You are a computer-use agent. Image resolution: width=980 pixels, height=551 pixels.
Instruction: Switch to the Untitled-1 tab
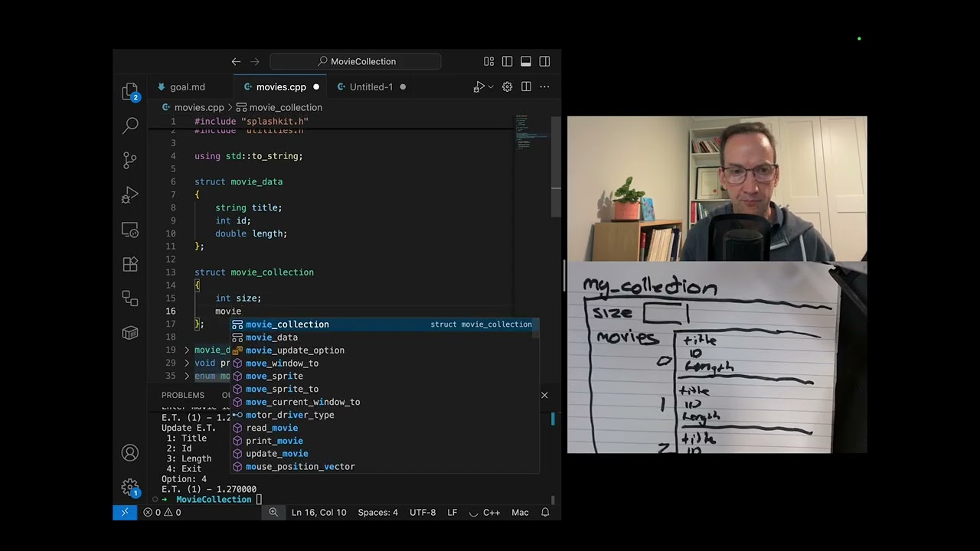[x=371, y=87]
